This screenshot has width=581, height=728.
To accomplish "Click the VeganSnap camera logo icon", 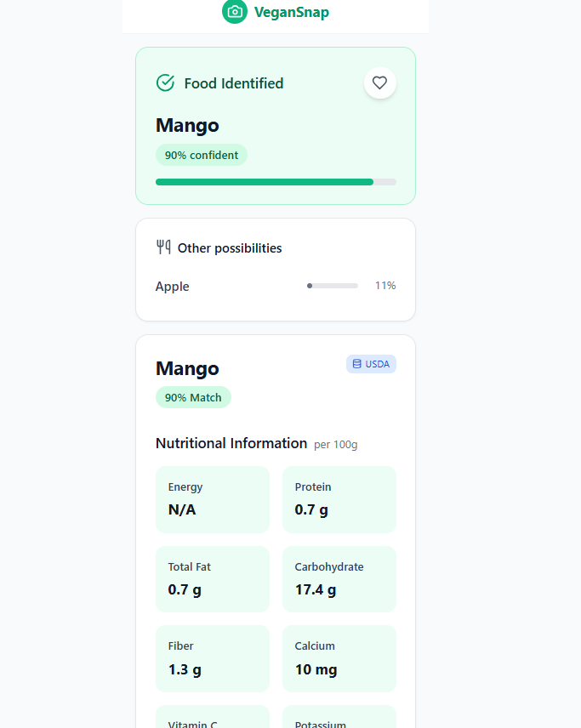I will click(235, 12).
